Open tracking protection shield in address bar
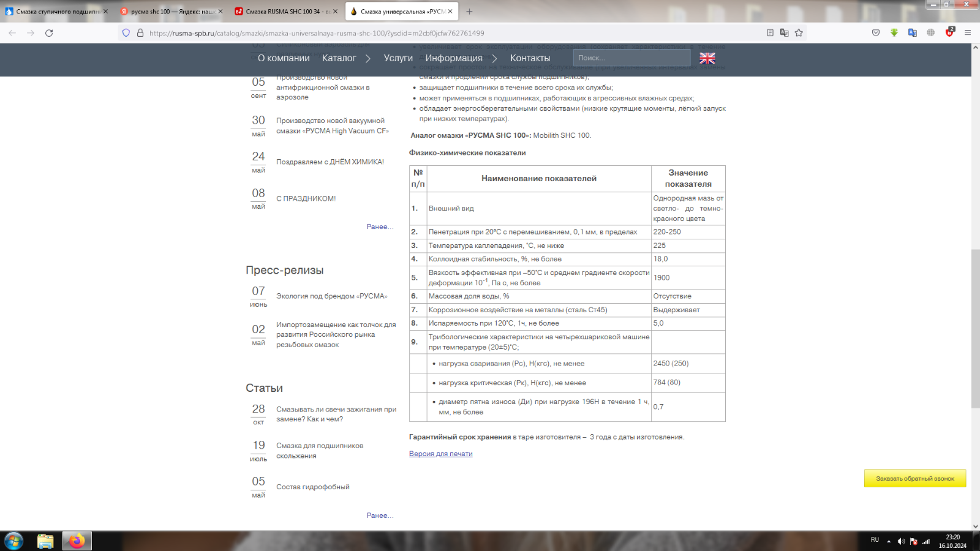Screen dimensions: 980x551 [126, 33]
